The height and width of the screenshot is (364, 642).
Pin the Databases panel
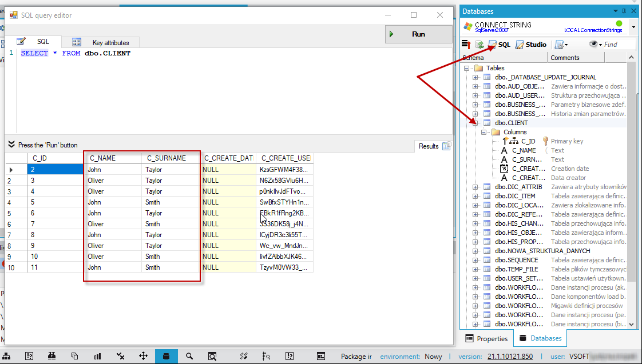pos(624,11)
